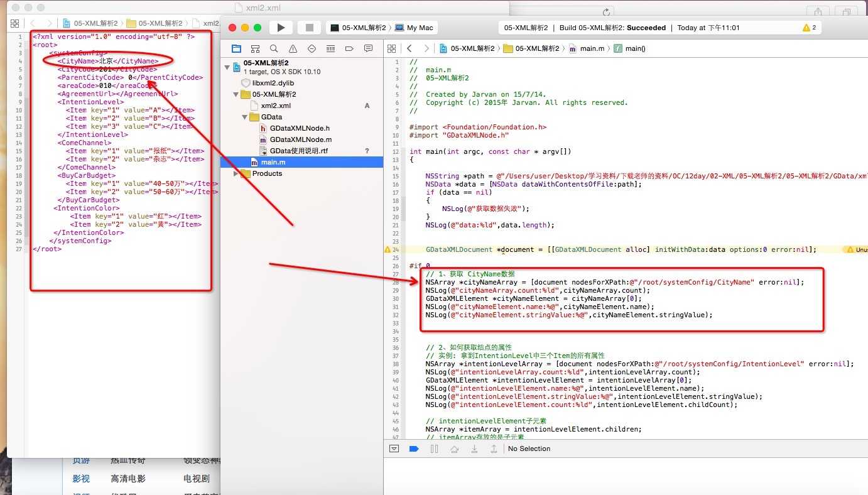Select main.m in project navigator

[301, 162]
